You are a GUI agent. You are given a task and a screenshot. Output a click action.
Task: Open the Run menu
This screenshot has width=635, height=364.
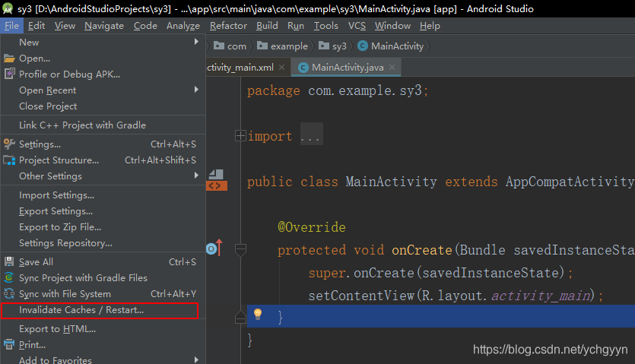coord(296,26)
